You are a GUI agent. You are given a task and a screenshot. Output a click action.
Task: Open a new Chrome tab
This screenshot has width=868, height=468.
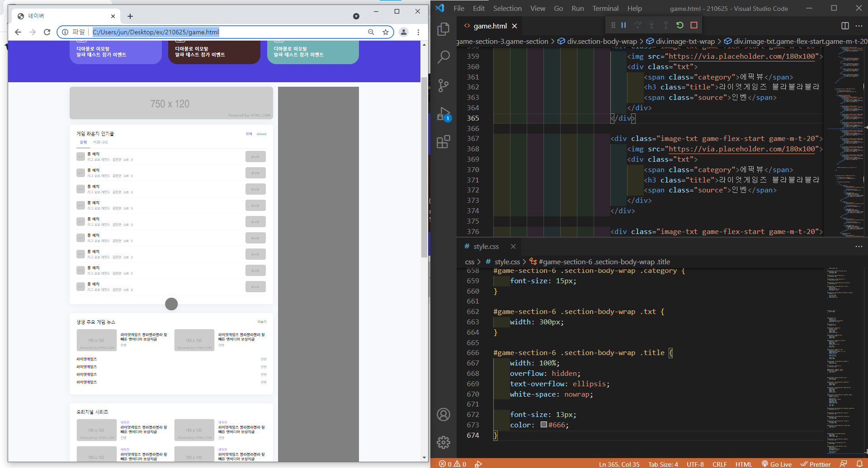pyautogui.click(x=130, y=16)
